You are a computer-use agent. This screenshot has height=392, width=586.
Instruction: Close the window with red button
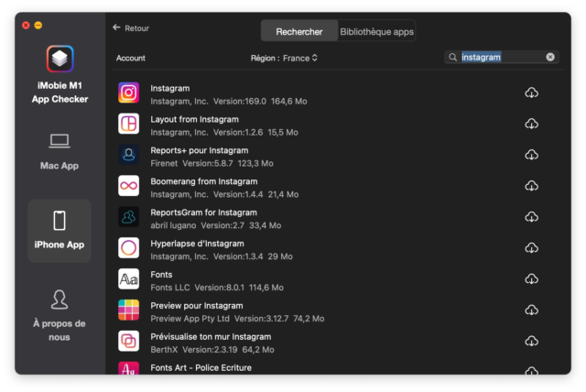(26, 25)
